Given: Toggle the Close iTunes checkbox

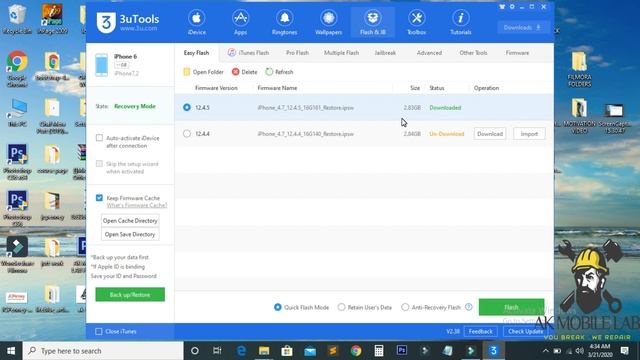Looking at the screenshot, I should [99, 331].
